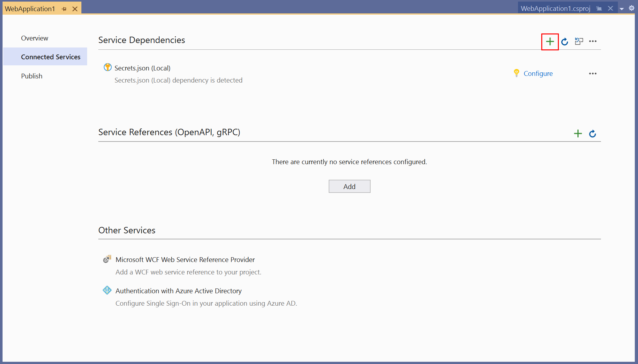The image size is (638, 364).
Task: Click the linked windows icon in toolbar
Action: (x=579, y=41)
